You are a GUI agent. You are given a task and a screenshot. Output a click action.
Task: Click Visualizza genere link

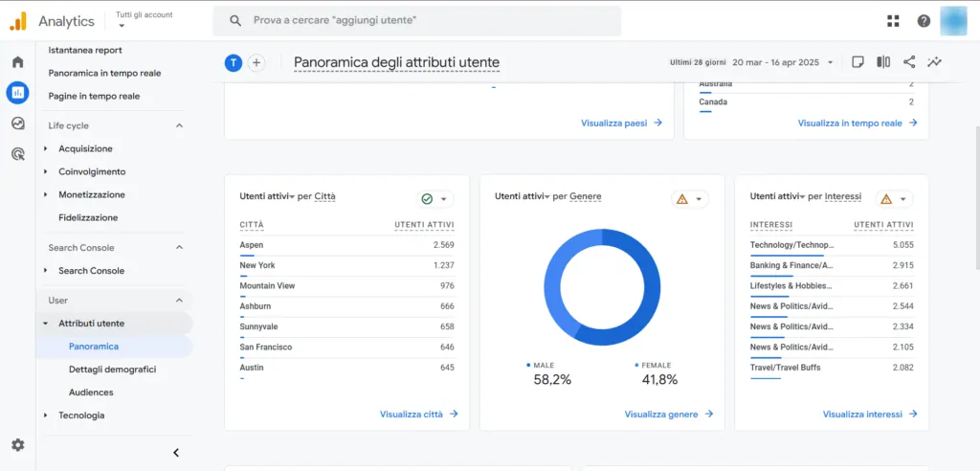(x=669, y=415)
